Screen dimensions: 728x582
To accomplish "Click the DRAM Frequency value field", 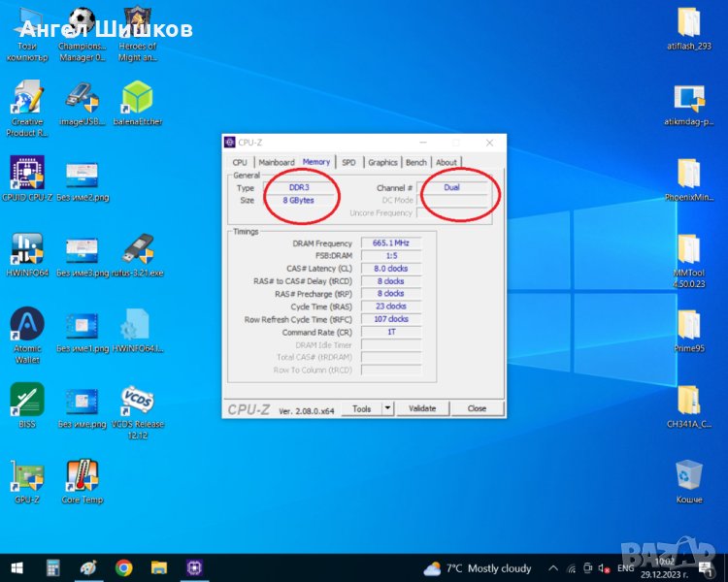I will pos(391,243).
